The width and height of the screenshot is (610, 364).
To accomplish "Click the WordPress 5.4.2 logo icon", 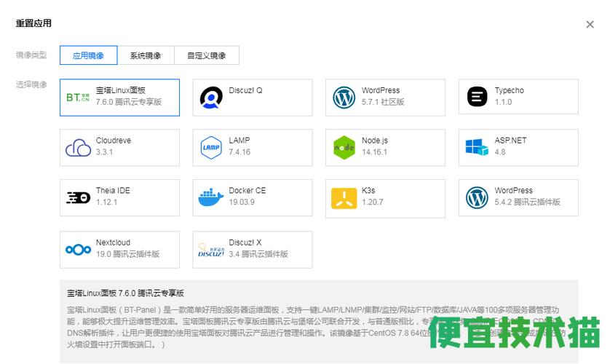I will tap(477, 197).
